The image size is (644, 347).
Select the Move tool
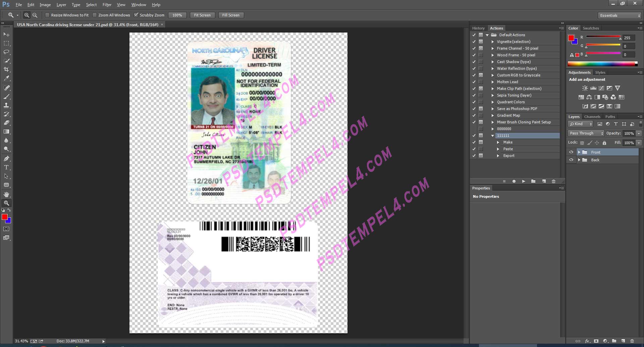pos(7,34)
